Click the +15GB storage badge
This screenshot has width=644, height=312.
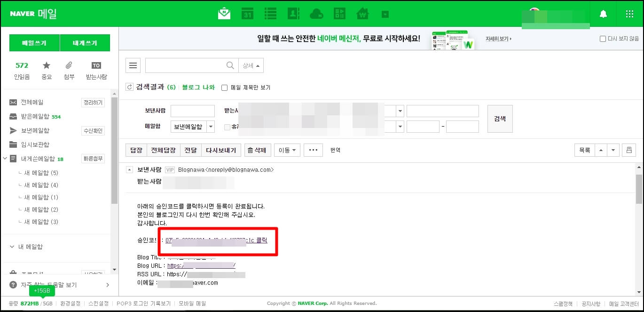[x=41, y=291]
